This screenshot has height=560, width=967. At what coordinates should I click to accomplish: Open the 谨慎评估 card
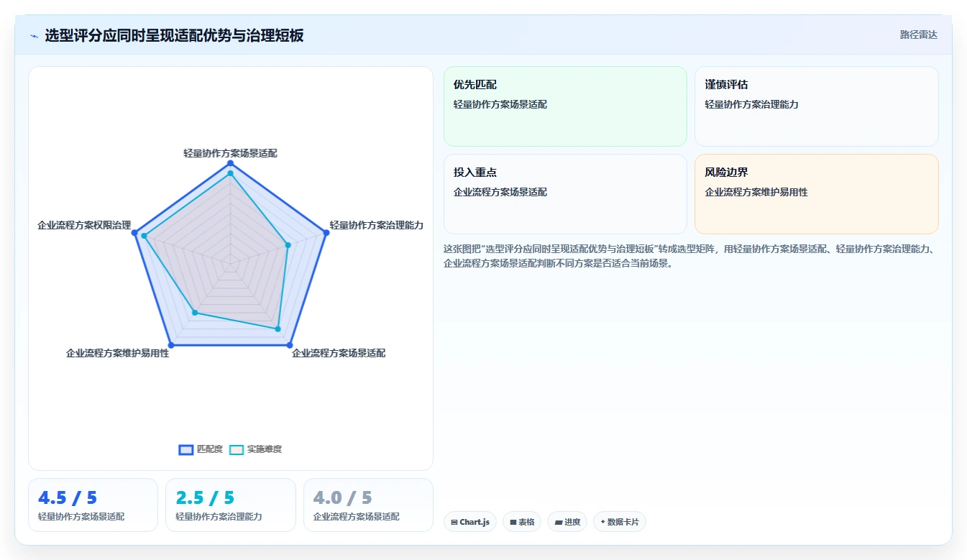tap(816, 106)
